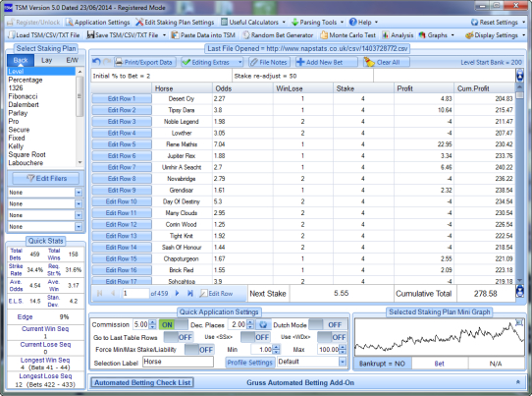Image resolution: width=532 pixels, height=396 pixels.
Task: Open Application Settings
Action: click(98, 22)
